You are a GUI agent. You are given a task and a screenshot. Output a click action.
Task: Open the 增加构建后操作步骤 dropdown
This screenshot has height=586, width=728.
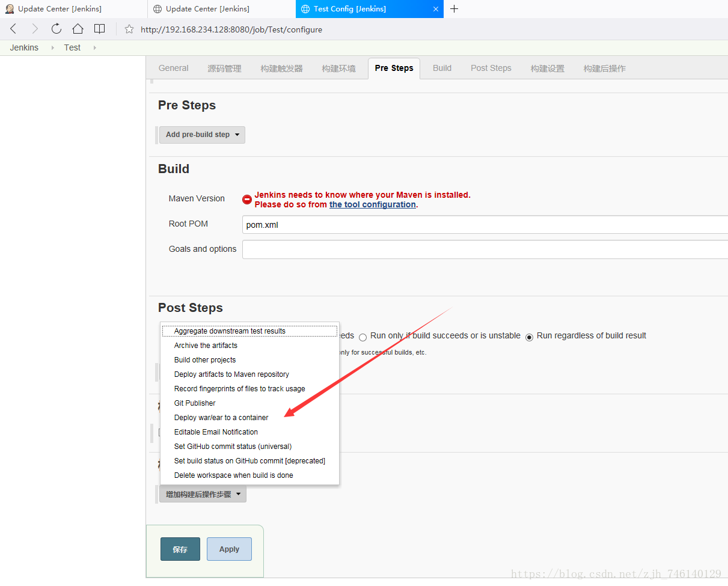coord(203,495)
